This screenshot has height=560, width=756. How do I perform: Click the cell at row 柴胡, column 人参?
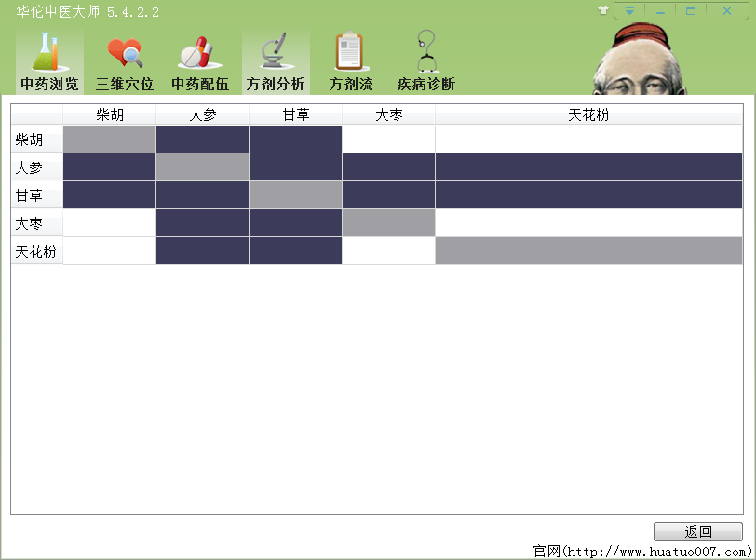tap(203, 140)
